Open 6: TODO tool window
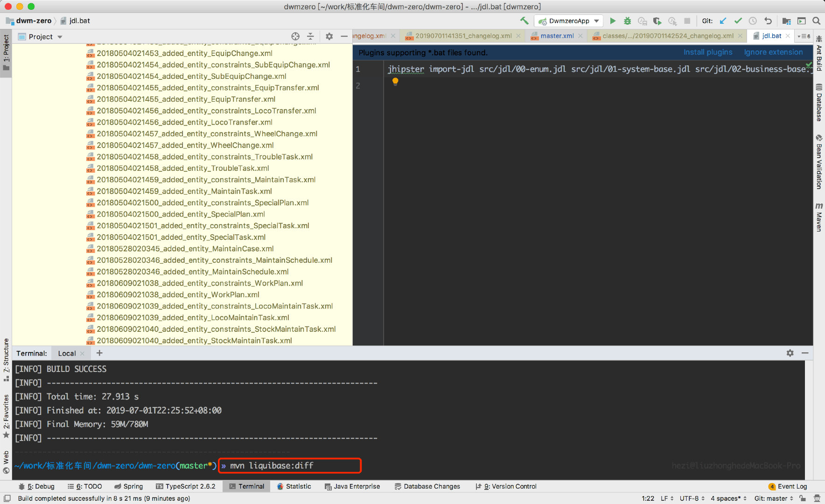825x504 pixels. tap(85, 486)
